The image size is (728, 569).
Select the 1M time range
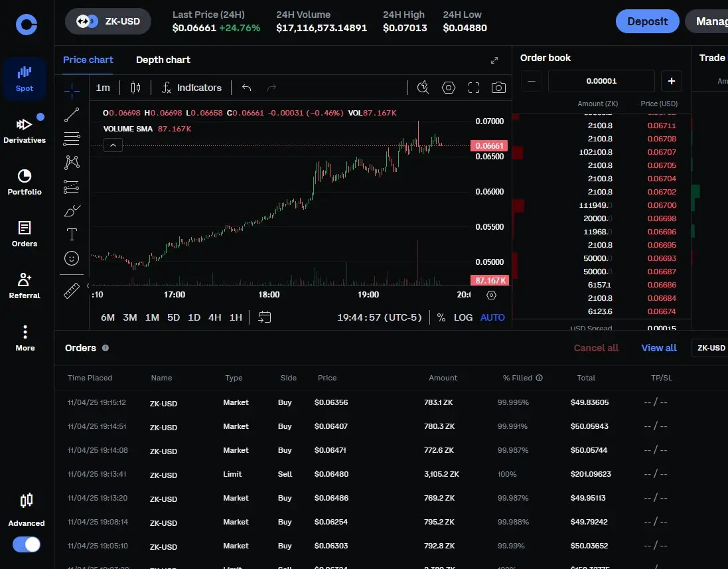coord(152,317)
